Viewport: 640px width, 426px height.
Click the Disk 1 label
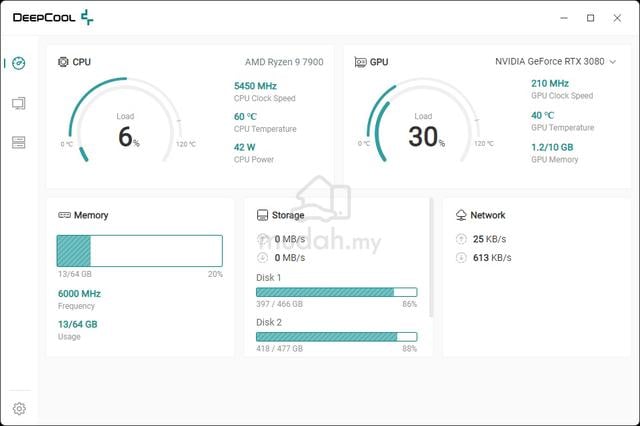[x=269, y=277]
